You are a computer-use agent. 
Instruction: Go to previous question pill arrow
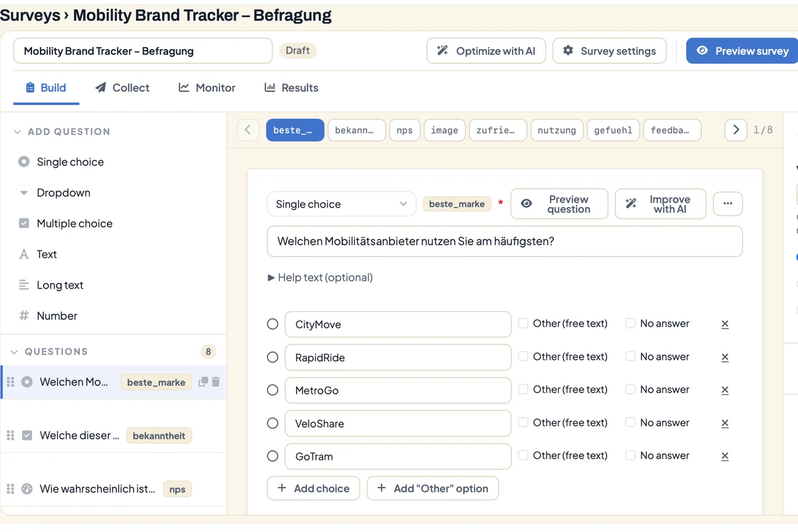point(248,130)
